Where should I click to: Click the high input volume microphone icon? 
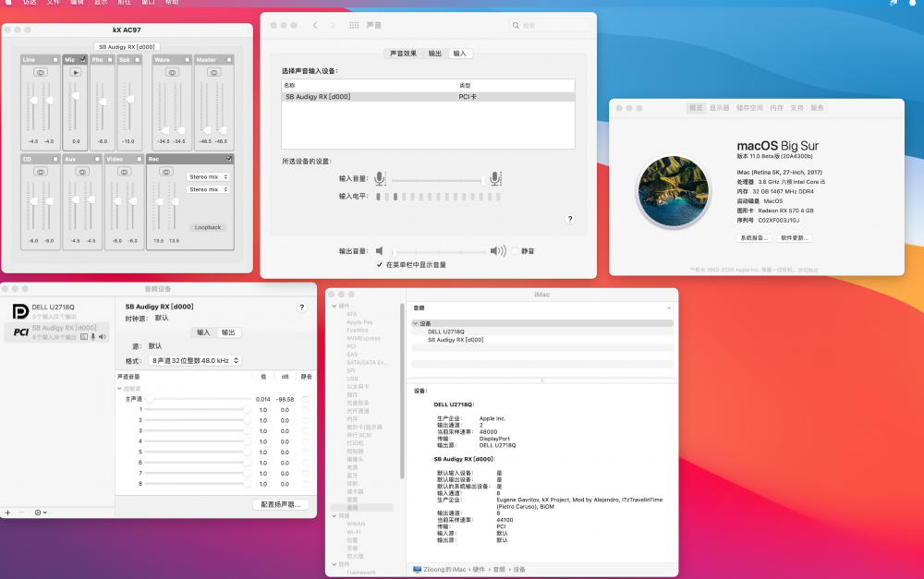click(x=495, y=178)
